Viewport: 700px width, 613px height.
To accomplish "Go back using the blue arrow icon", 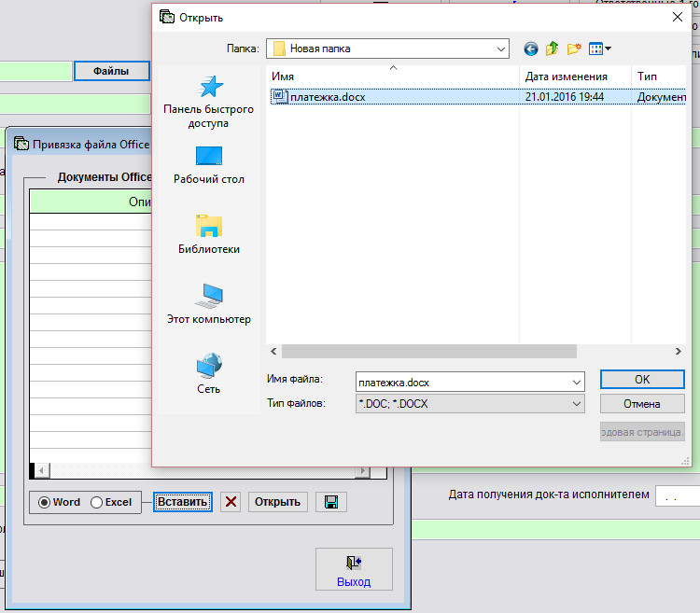I will pos(530,49).
